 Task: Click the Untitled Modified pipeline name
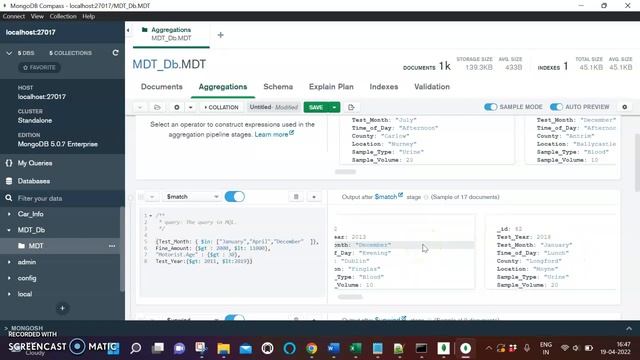pos(273,107)
